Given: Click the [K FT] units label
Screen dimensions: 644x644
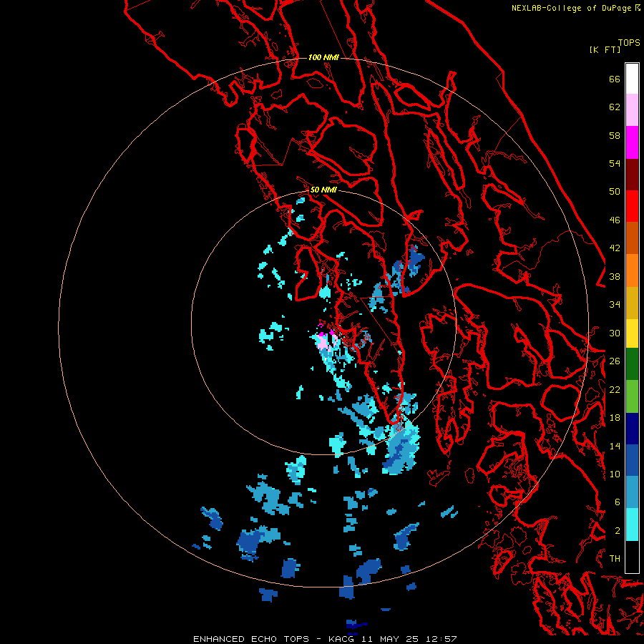Looking at the screenshot, I should point(605,49).
